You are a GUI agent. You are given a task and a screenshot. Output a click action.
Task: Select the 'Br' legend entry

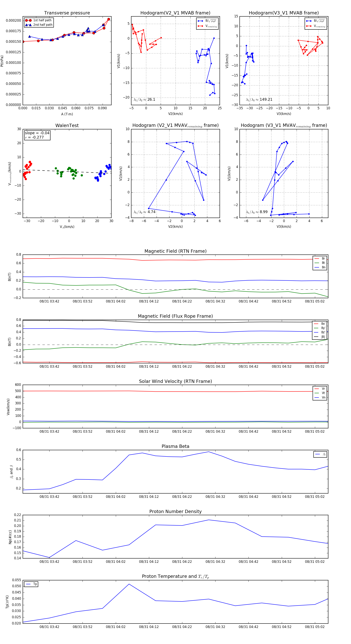320,259
